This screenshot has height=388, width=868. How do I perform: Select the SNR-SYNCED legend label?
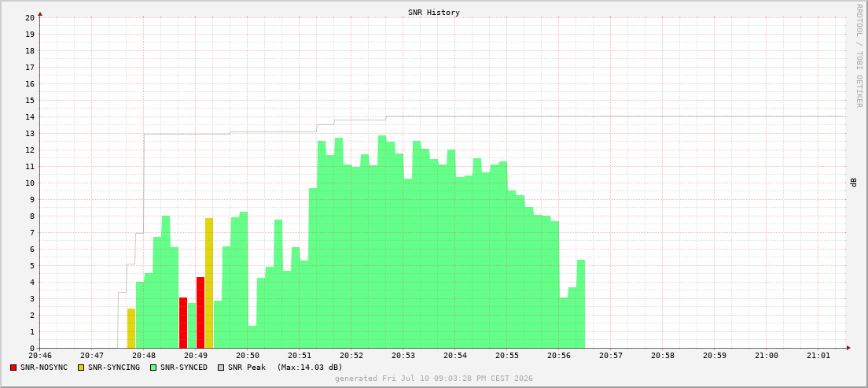click(184, 367)
